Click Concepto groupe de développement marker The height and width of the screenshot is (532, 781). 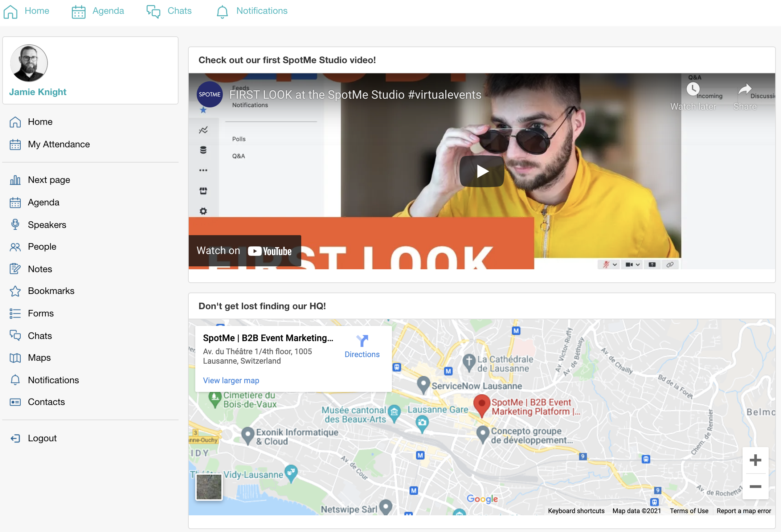pyautogui.click(x=483, y=434)
